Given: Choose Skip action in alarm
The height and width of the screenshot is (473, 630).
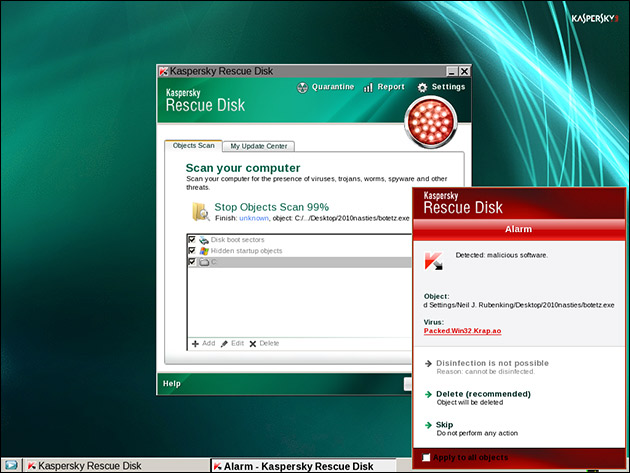Looking at the screenshot, I should pos(444,425).
